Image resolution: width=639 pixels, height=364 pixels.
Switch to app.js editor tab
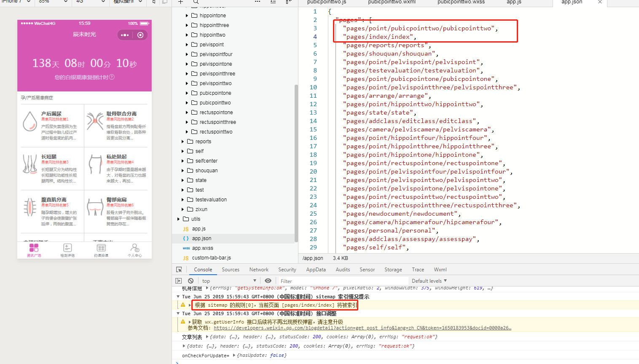pos(514,2)
